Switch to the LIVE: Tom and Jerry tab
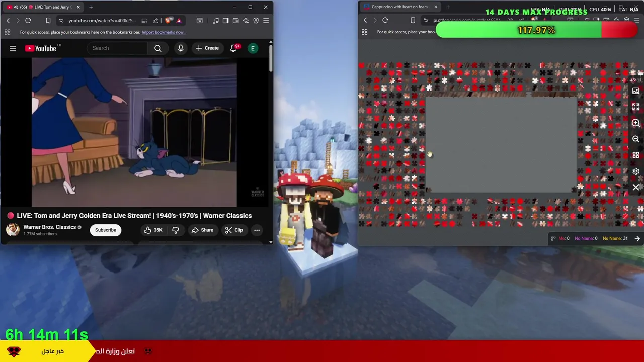Screen dimensions: 644x362 pos(43,7)
